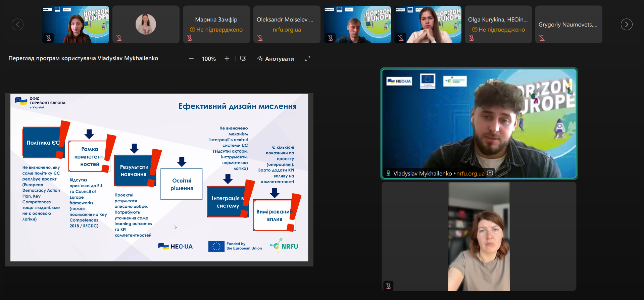Go to previous participants with left arrow
The height and width of the screenshot is (300, 644).
[x=18, y=24]
